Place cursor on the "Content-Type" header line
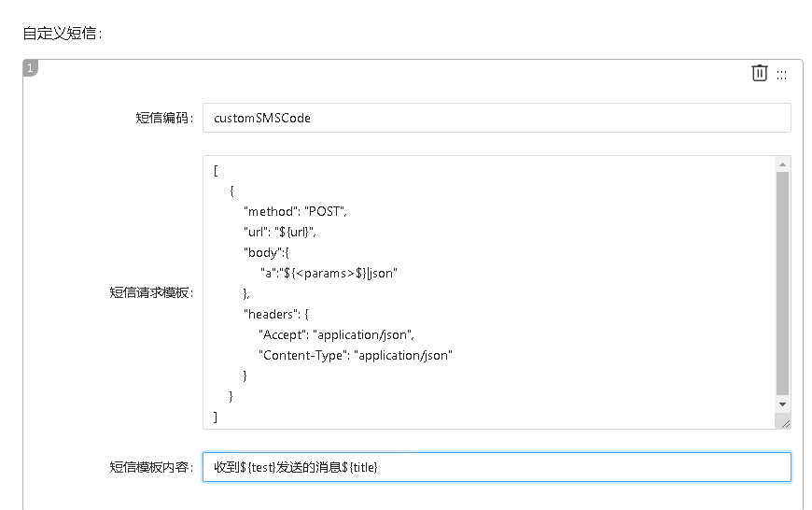This screenshot has width=812, height=510. coord(355,355)
